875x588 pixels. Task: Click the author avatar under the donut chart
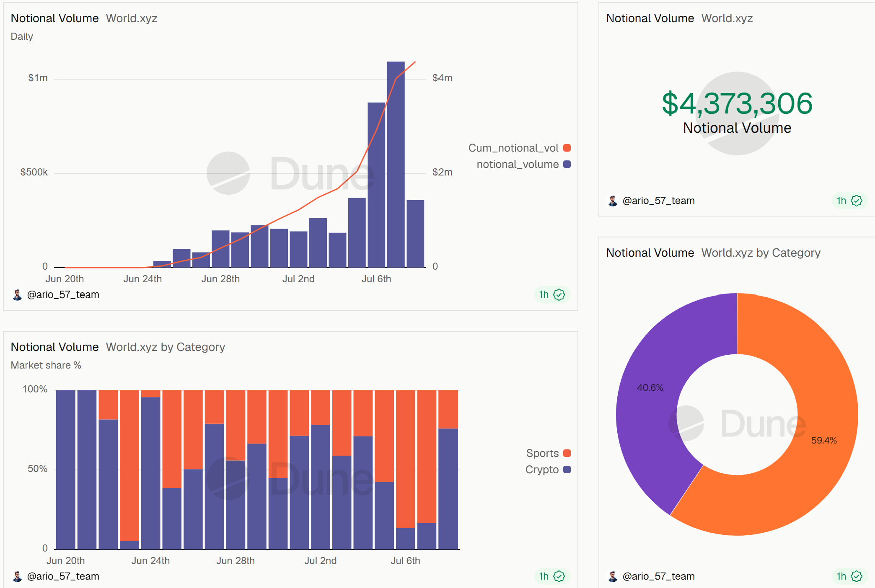tap(613, 576)
